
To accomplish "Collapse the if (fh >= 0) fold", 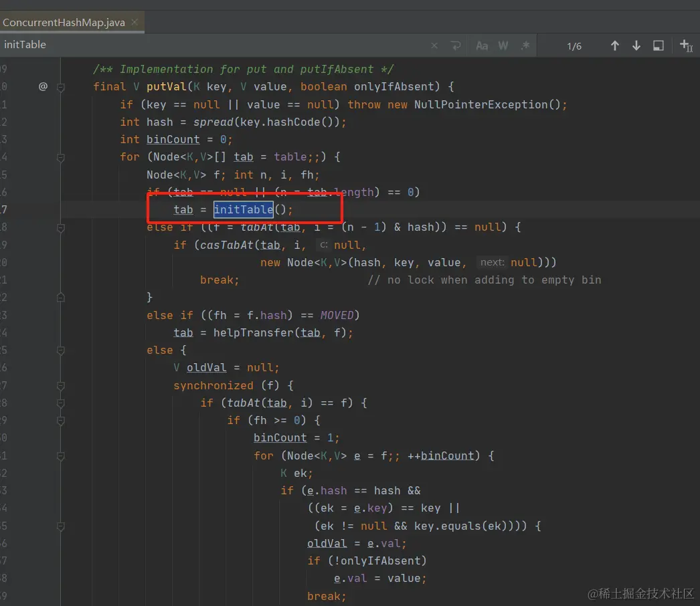I will 61,420.
